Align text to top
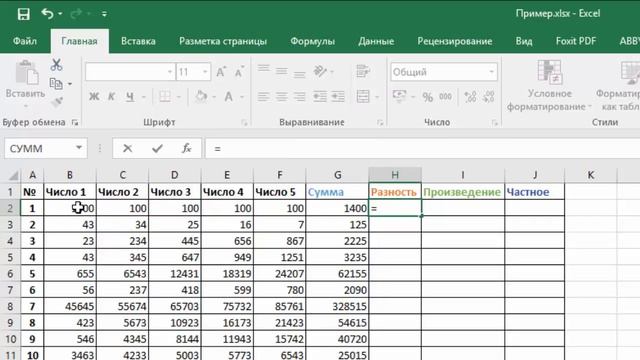Screen dimensions: 640x360 tap(264, 69)
